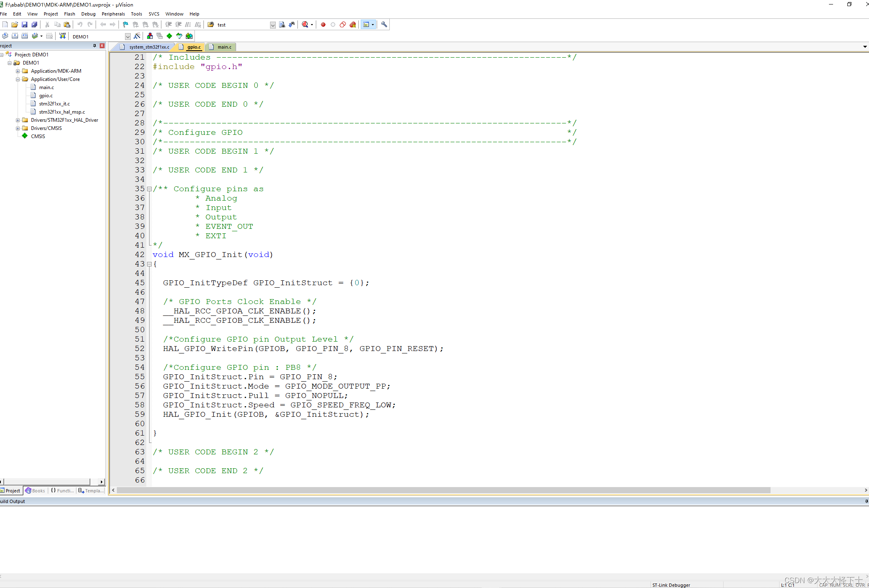Switch to the main.c tab

click(223, 47)
